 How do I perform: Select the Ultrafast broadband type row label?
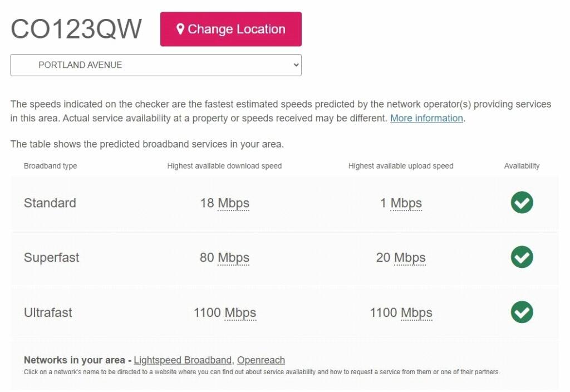tap(48, 313)
